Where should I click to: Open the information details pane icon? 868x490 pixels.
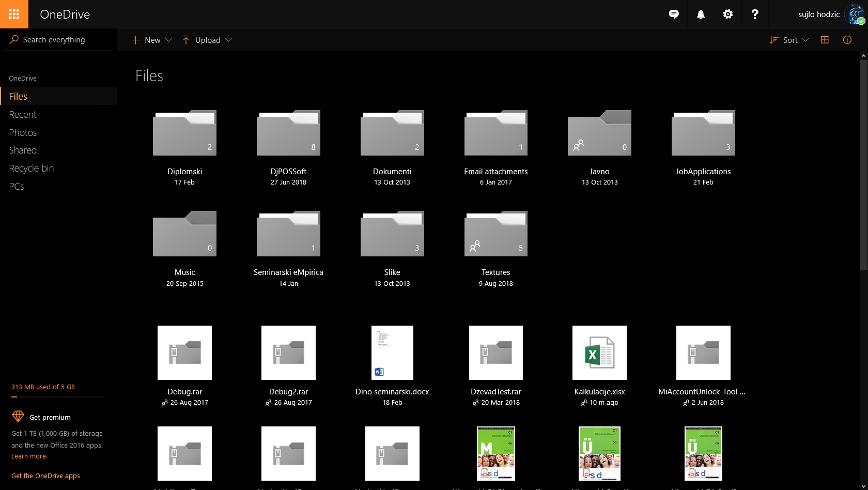pyautogui.click(x=847, y=40)
